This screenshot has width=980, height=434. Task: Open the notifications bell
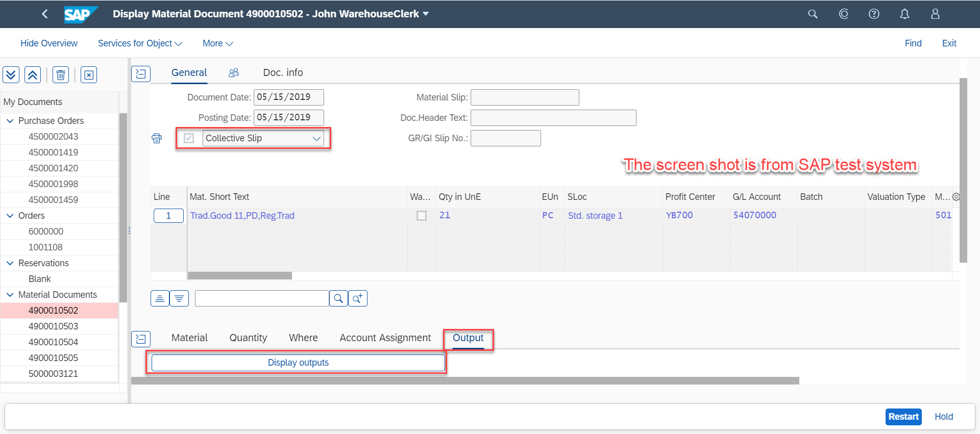(x=904, y=14)
